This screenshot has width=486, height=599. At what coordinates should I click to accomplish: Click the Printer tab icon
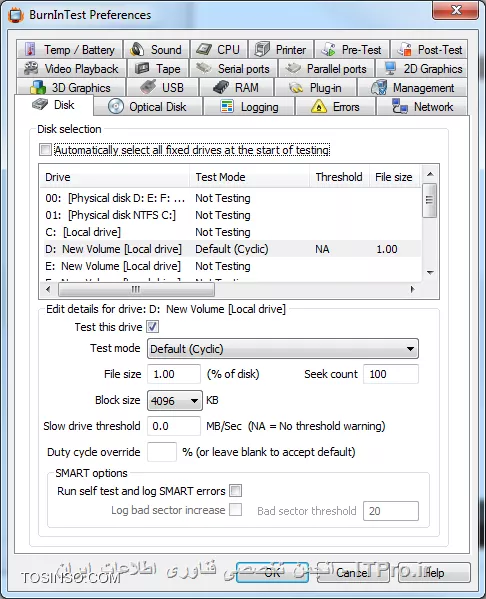coord(262,49)
